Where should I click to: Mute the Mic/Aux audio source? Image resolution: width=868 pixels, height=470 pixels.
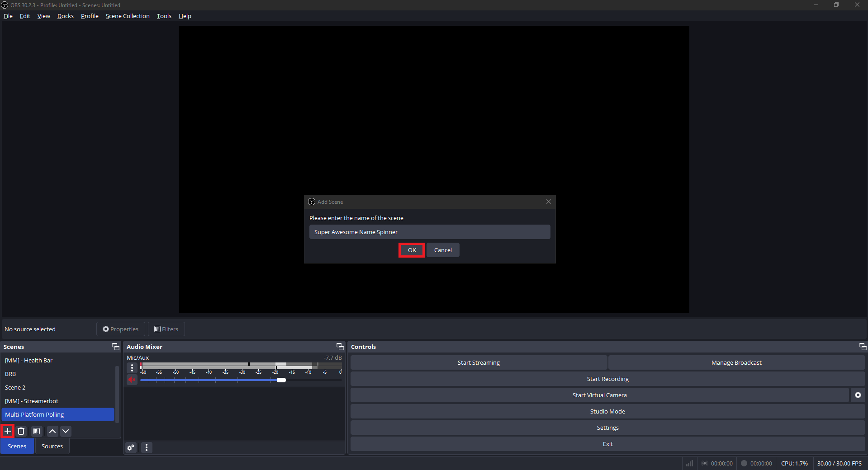(x=132, y=380)
